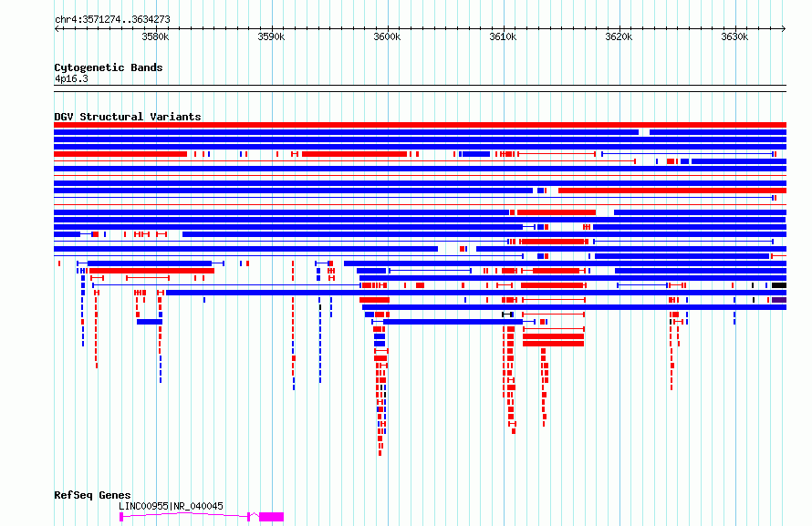Image resolution: width=812 pixels, height=526 pixels.
Task: Open the RefSeq Genes track title
Action: (x=92, y=495)
